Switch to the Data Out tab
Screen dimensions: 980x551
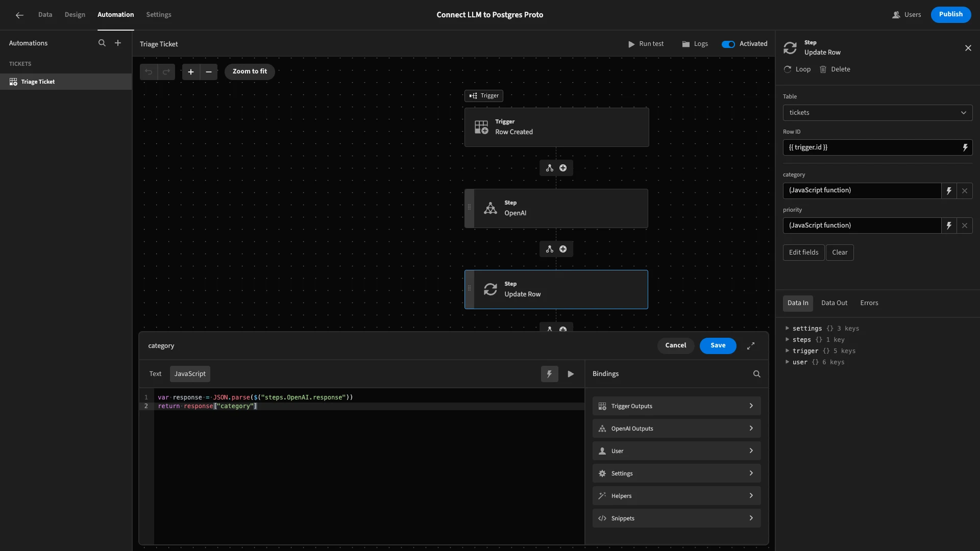pos(834,303)
